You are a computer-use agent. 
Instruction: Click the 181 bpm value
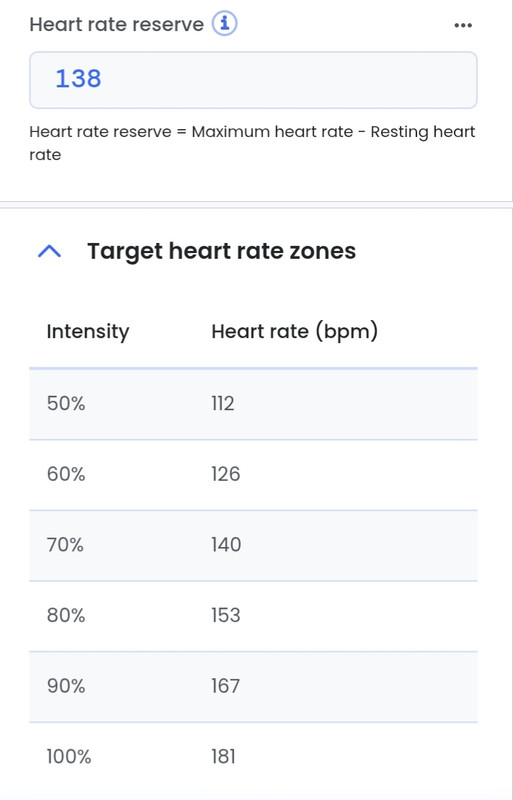(x=223, y=757)
